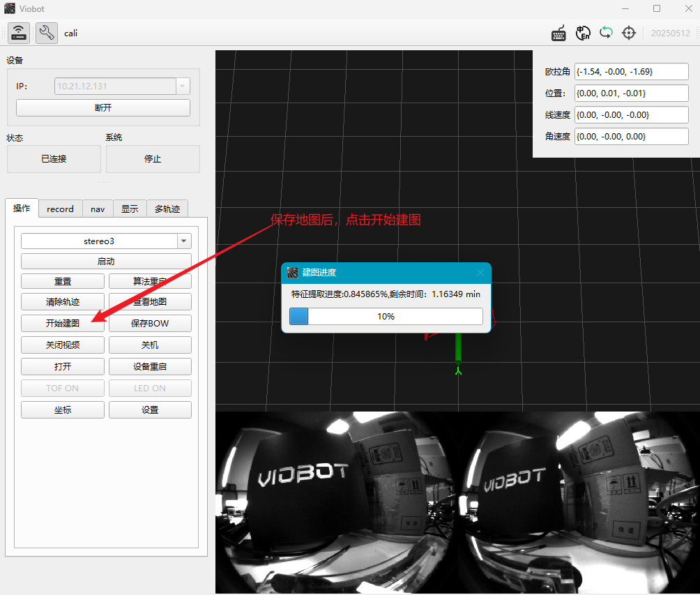
Task: Click the wireless router connection icon
Action: click(19, 33)
